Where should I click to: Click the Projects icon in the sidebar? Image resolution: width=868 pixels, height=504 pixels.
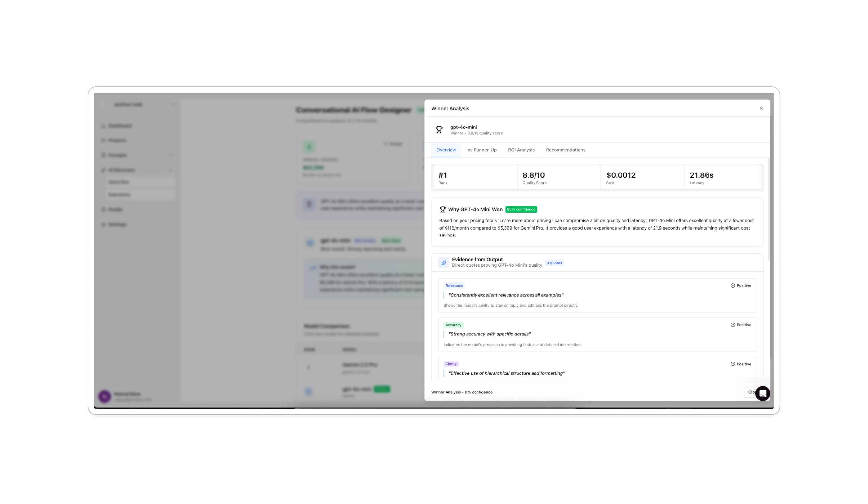point(103,140)
